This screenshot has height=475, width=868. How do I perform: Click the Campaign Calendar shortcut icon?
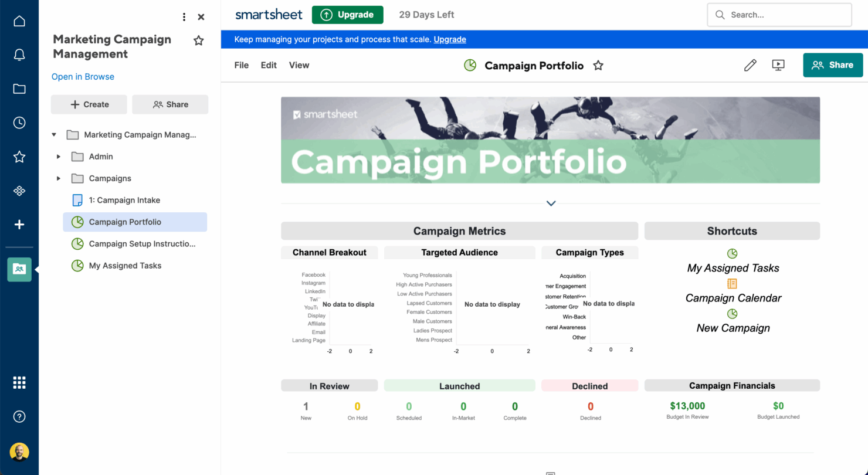click(x=732, y=283)
